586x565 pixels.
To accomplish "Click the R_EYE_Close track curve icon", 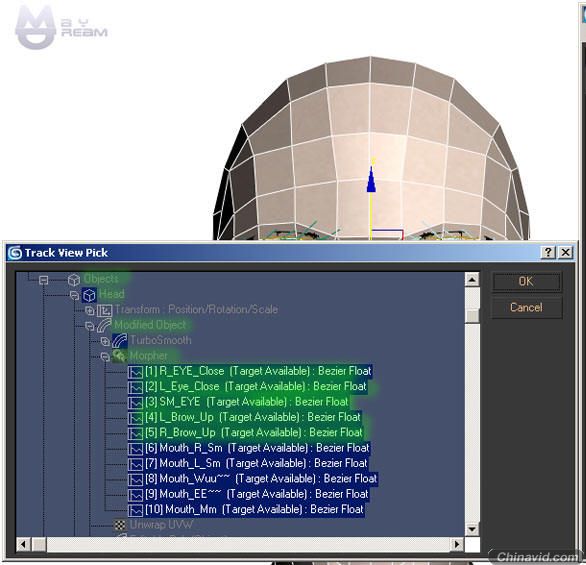I will [135, 372].
